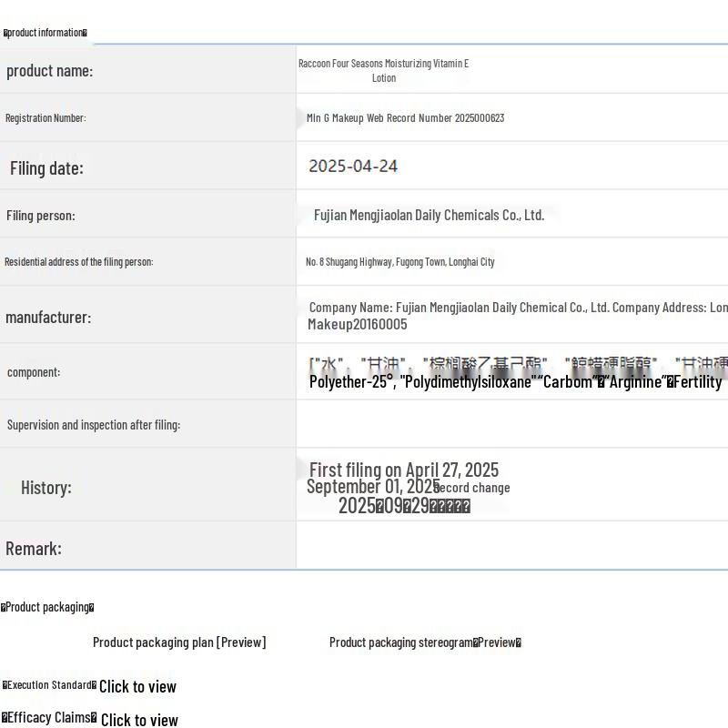Select the address No. 8 Shugang Highway

pyautogui.click(x=400, y=262)
